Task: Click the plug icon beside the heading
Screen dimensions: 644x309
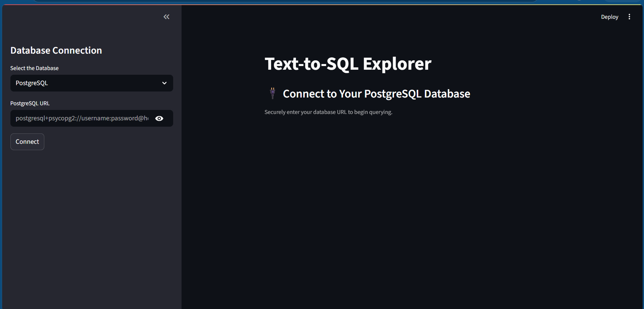Action: click(x=273, y=93)
